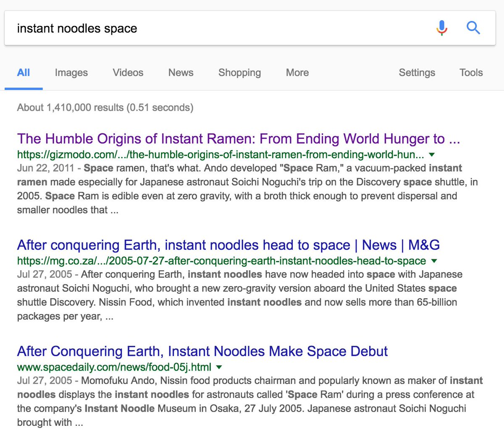Click the Jul 27, 2005 date under spacedaily.com

[x=45, y=381]
